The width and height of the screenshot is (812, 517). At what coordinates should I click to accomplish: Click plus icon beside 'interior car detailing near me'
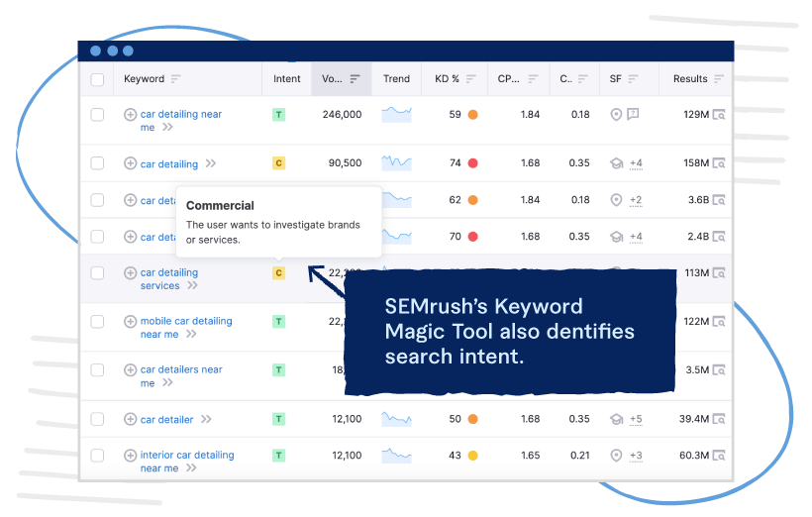130,456
